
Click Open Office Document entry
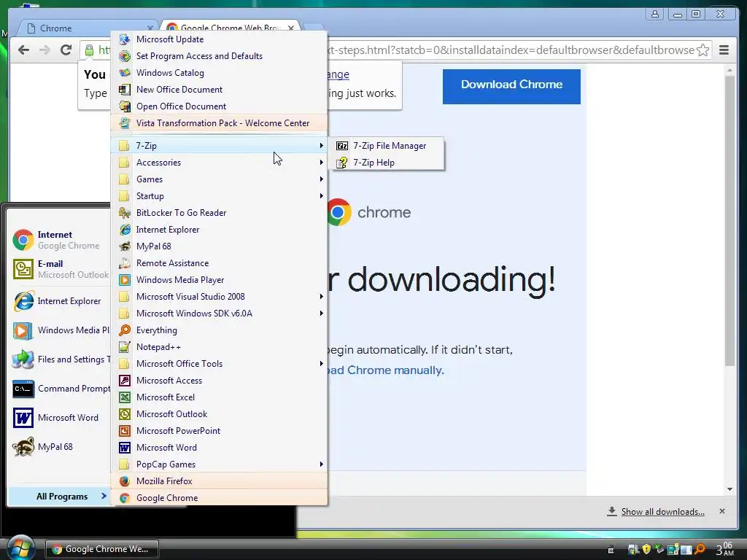click(219, 106)
